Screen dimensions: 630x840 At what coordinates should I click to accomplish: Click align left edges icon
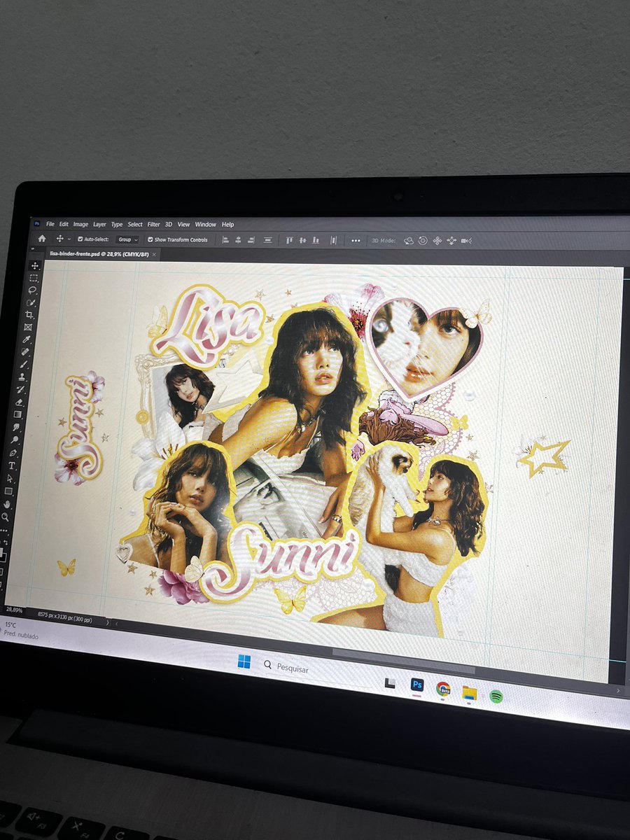225,240
